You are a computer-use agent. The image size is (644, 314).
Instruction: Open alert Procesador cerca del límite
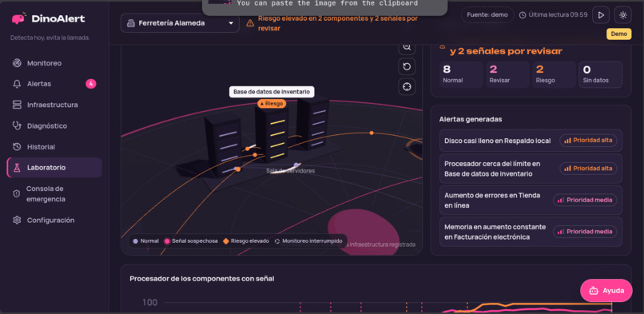click(531, 169)
